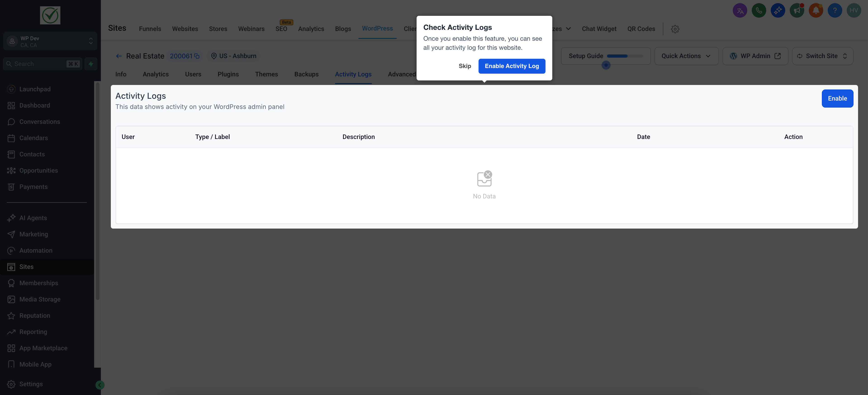Open the Switch Site selector

coord(822,56)
